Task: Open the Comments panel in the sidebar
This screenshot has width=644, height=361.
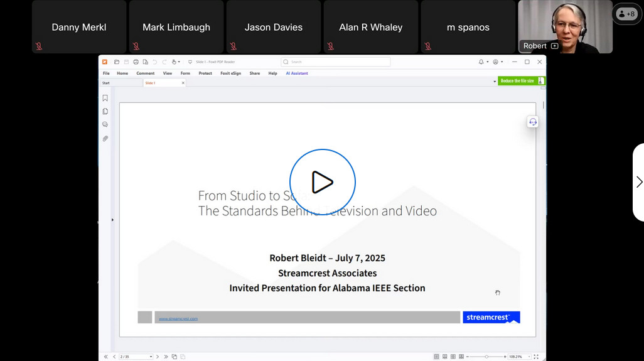Action: click(x=105, y=124)
